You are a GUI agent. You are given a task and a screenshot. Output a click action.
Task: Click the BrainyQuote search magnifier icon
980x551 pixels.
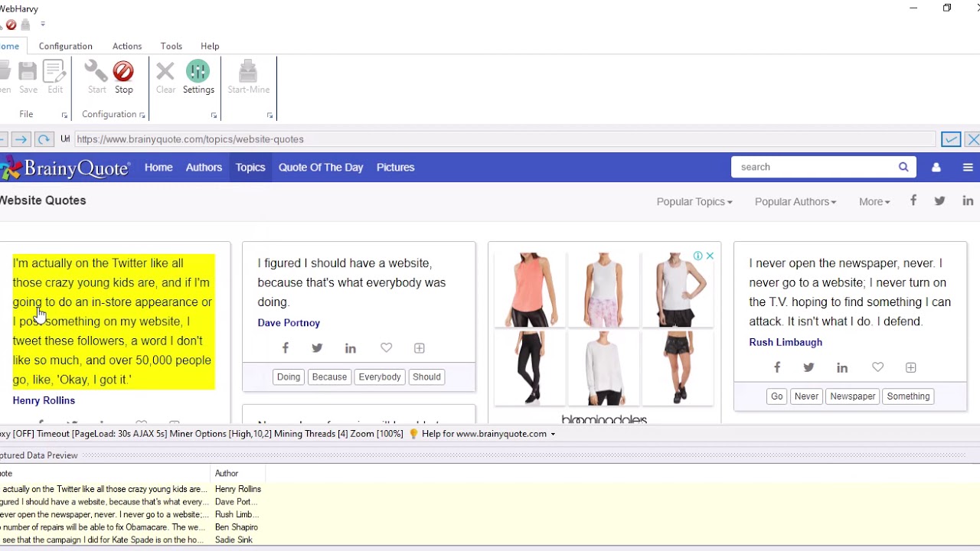(x=903, y=167)
